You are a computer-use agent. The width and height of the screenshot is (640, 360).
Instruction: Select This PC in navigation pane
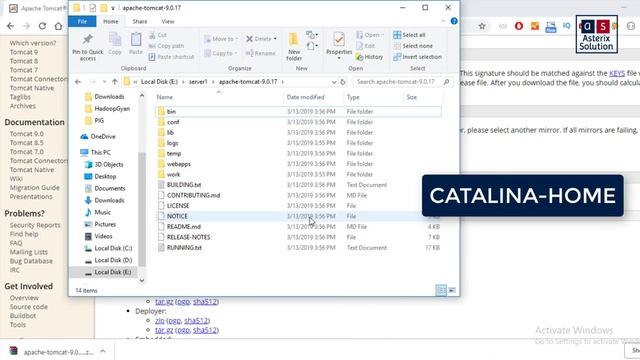[96, 153]
